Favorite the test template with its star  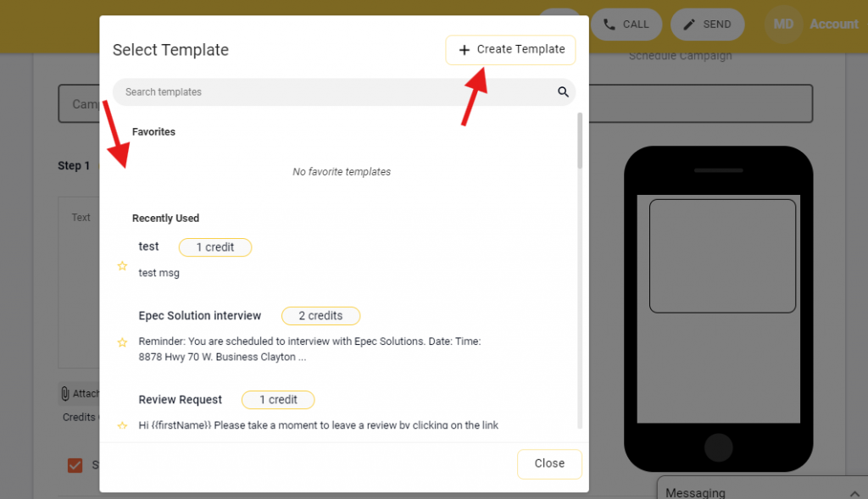(x=122, y=265)
